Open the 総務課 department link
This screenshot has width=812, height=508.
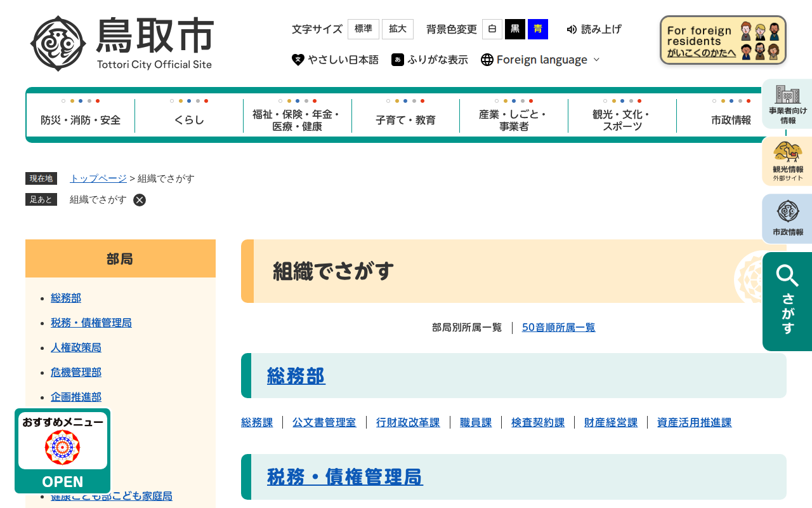(257, 422)
